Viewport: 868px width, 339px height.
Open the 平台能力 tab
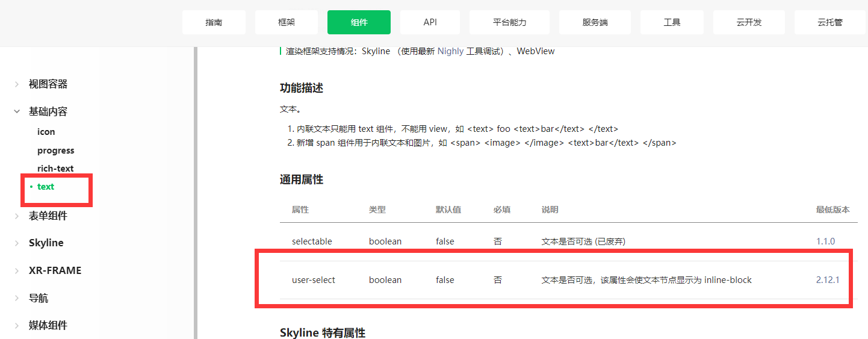[509, 22]
